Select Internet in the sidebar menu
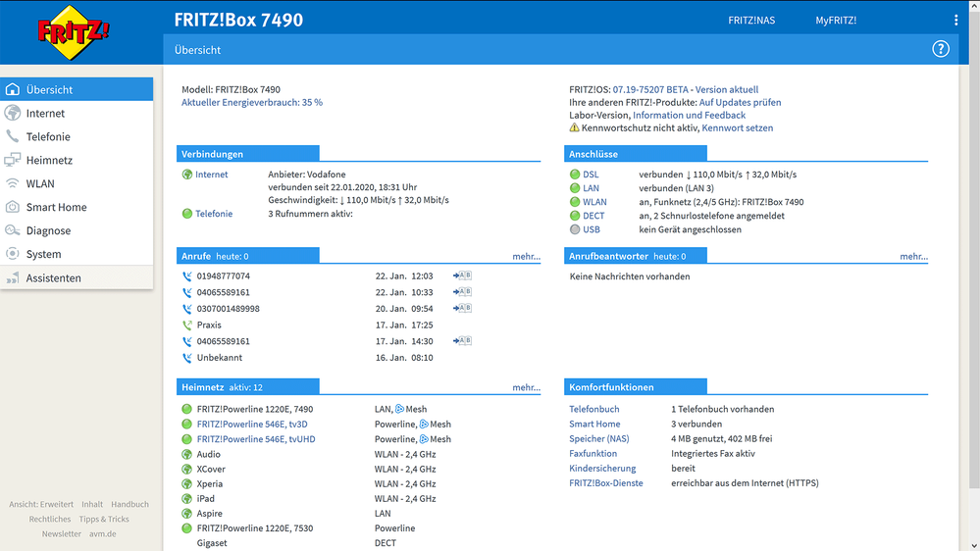The width and height of the screenshot is (980, 551). pyautogui.click(x=77, y=113)
